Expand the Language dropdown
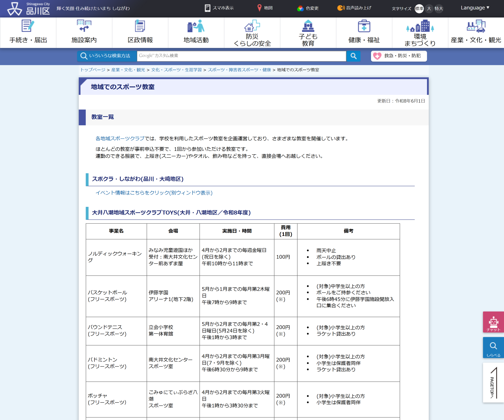504x420 pixels. click(475, 8)
